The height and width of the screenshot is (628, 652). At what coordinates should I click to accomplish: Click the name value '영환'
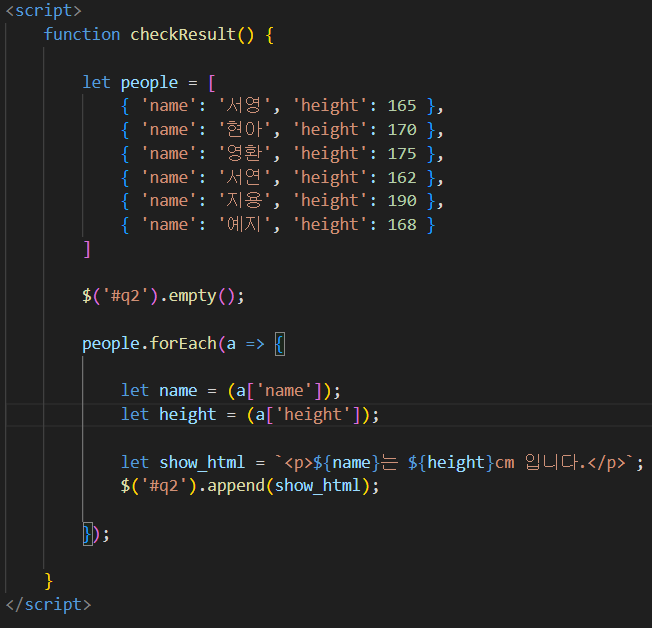pyautogui.click(x=244, y=153)
